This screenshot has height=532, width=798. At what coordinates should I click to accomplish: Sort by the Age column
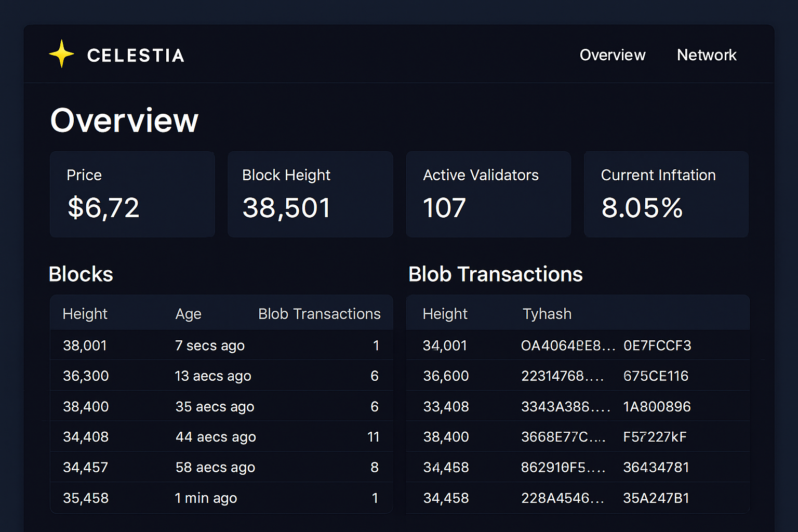188,313
